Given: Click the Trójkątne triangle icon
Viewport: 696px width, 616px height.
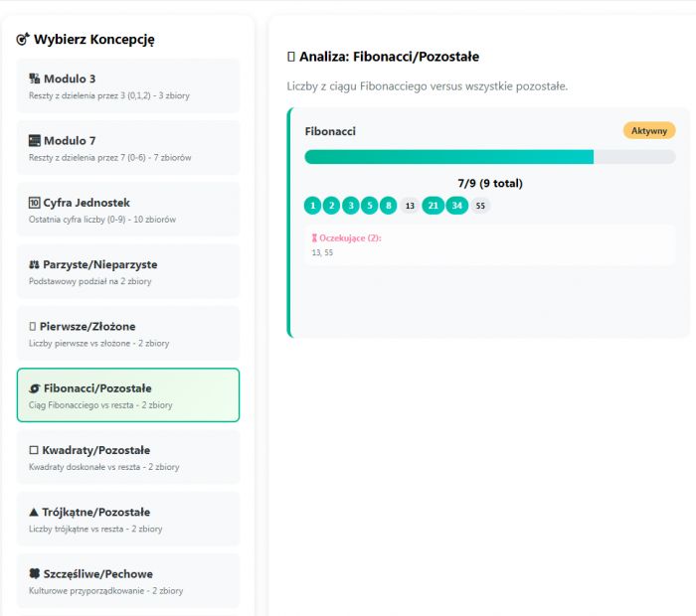Looking at the screenshot, I should [35, 513].
